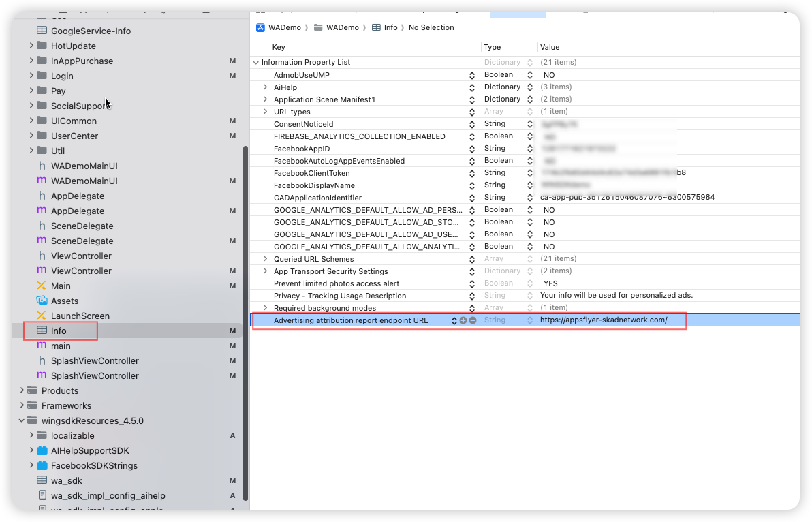Select the localizable folder row
This screenshot has width=812, height=522.
(128, 435)
